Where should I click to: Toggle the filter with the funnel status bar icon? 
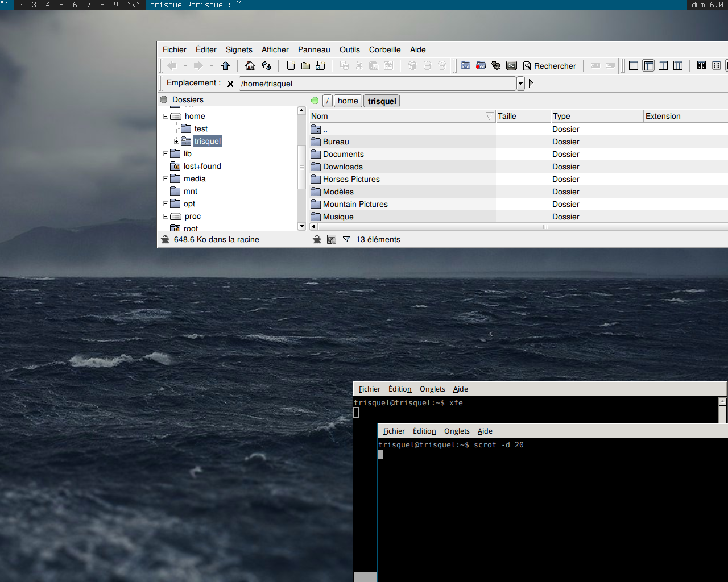(x=346, y=239)
